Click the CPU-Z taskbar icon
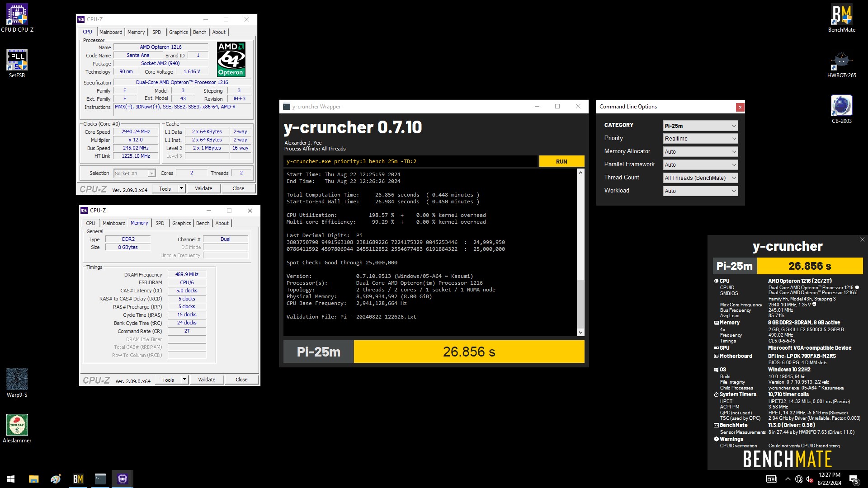Viewport: 868px width, 488px height. tap(122, 479)
